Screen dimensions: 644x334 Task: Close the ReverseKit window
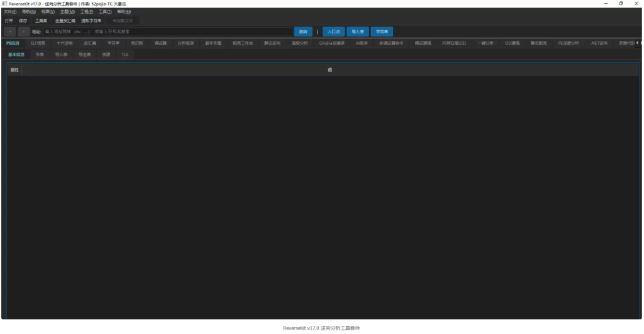point(636,4)
